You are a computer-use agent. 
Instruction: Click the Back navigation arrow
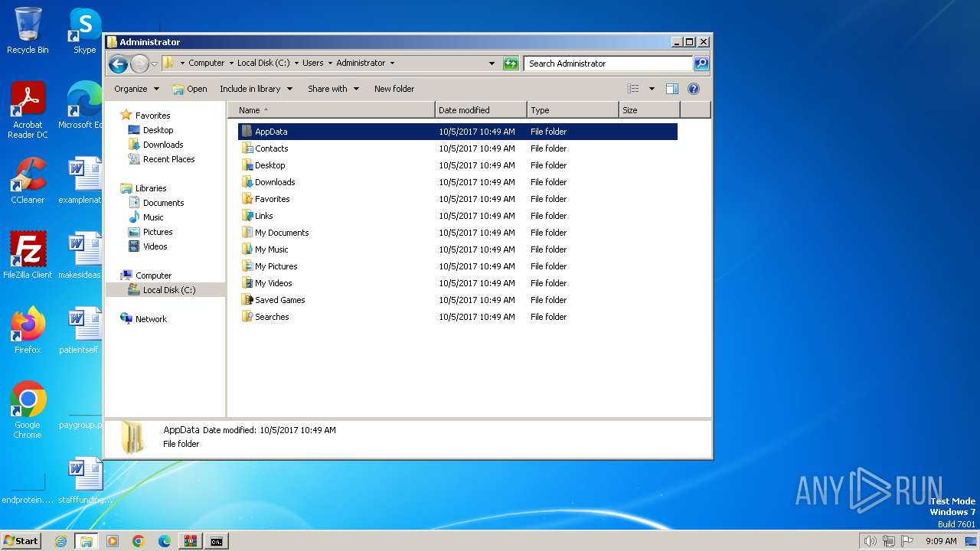click(118, 64)
